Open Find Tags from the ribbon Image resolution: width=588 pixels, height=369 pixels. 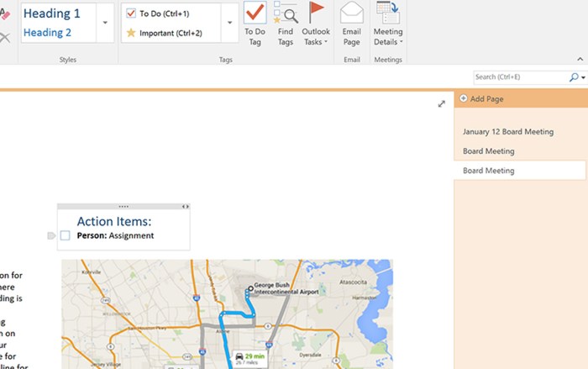pyautogui.click(x=286, y=14)
